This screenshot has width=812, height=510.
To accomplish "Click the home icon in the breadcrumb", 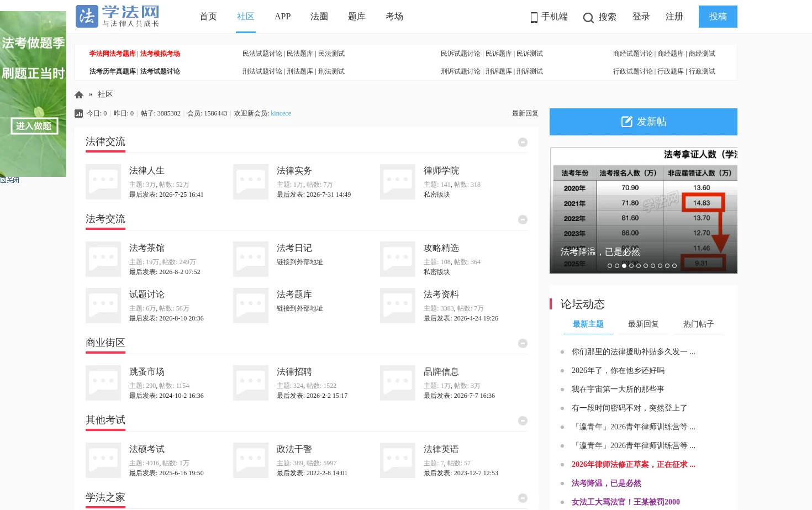I will 79,94.
